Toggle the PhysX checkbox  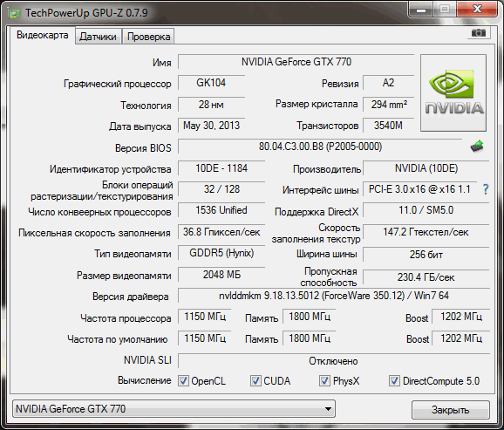pyautogui.click(x=324, y=381)
